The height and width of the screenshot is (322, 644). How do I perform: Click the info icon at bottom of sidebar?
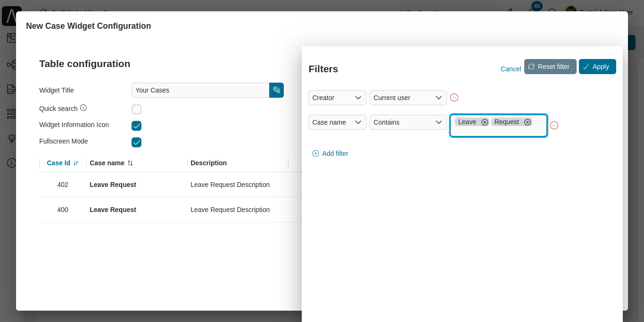[12, 163]
